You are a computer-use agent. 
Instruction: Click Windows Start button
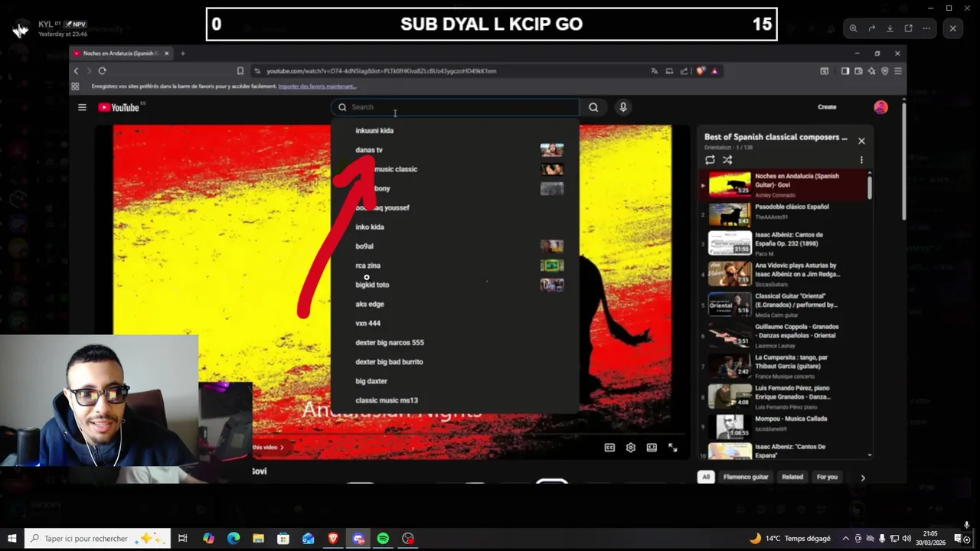[x=11, y=538]
